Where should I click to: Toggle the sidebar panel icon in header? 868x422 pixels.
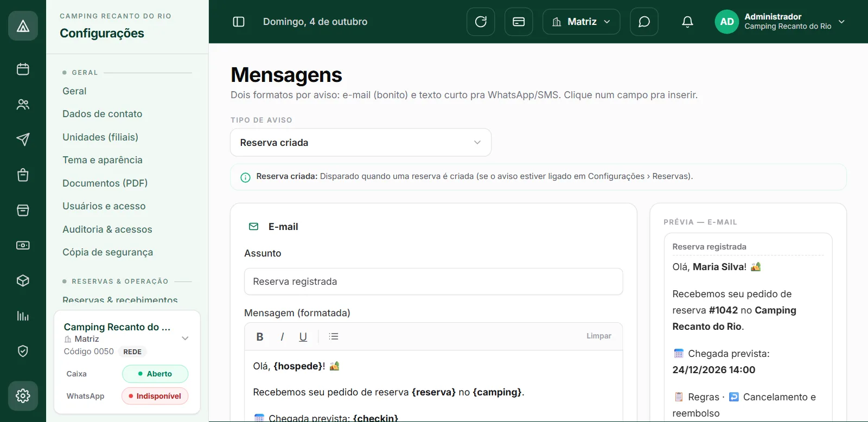tap(239, 22)
